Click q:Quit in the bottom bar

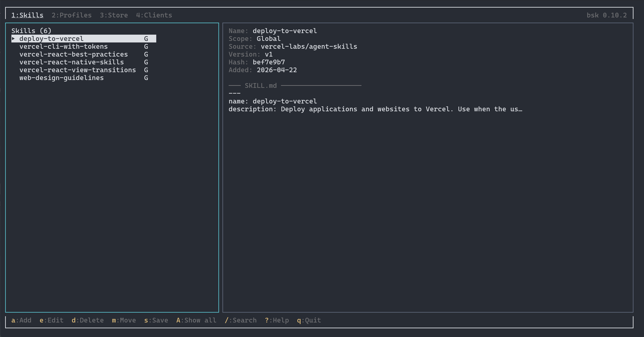click(309, 320)
